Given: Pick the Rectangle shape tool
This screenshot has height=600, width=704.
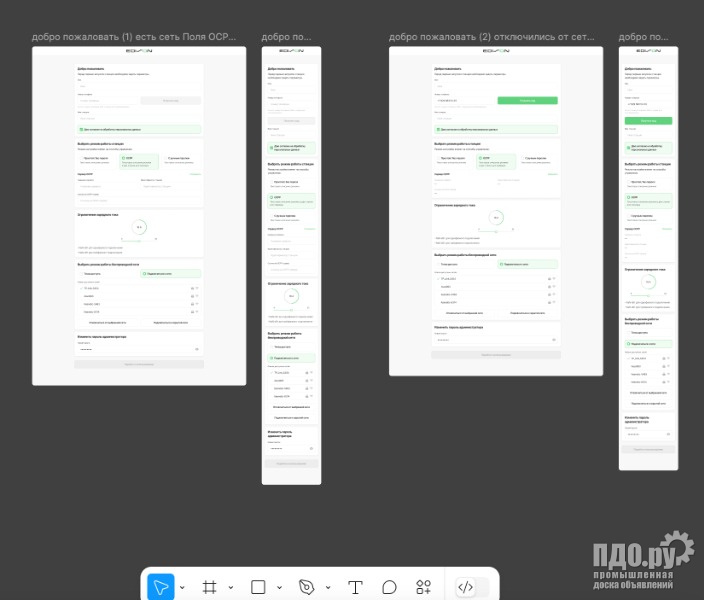Looking at the screenshot, I should pos(258,587).
